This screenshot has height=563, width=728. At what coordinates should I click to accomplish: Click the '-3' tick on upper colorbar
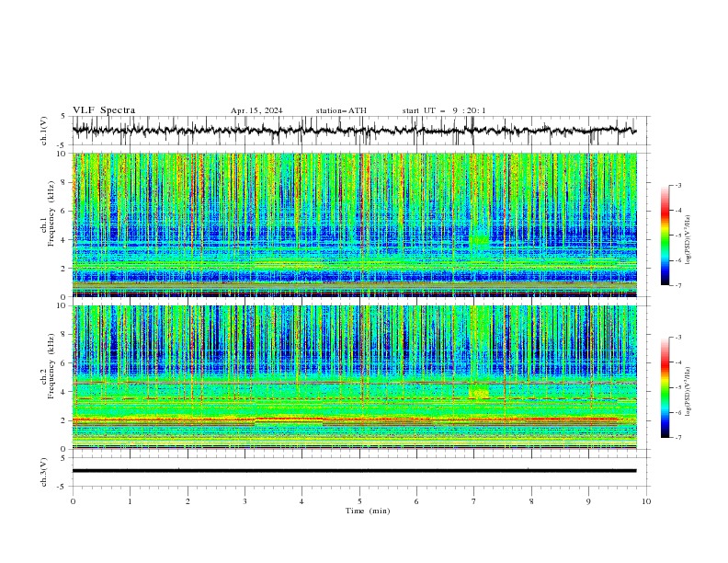[x=677, y=185]
